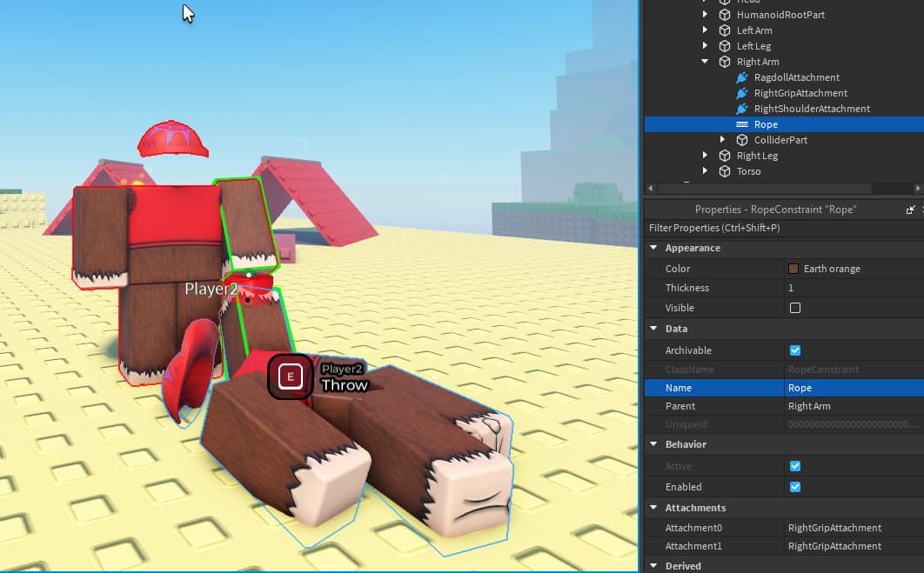This screenshot has height=573, width=924.
Task: Expand the Left Arm node
Action: [x=705, y=30]
